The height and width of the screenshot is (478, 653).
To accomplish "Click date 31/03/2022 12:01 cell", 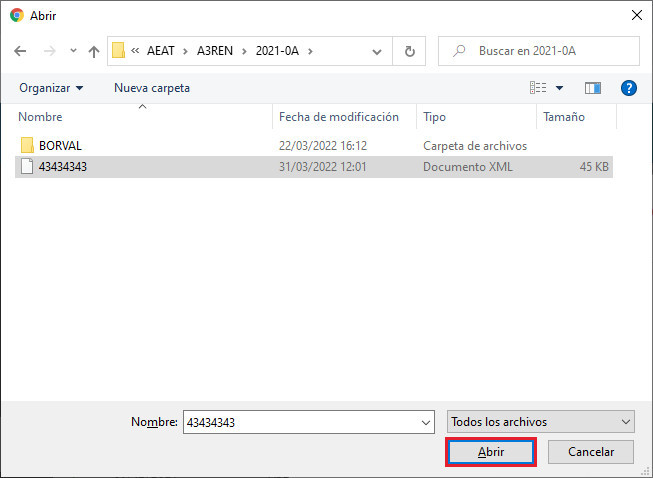I will coord(322,167).
